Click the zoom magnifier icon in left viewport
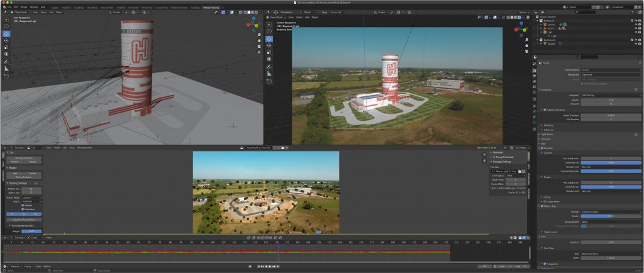Viewport: 644px width, 273px height. 260,35
